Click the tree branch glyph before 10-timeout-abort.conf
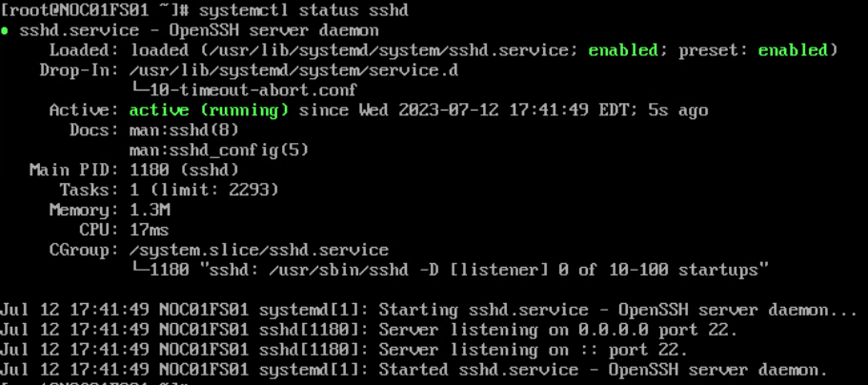This screenshot has height=385, width=868. coord(139,91)
